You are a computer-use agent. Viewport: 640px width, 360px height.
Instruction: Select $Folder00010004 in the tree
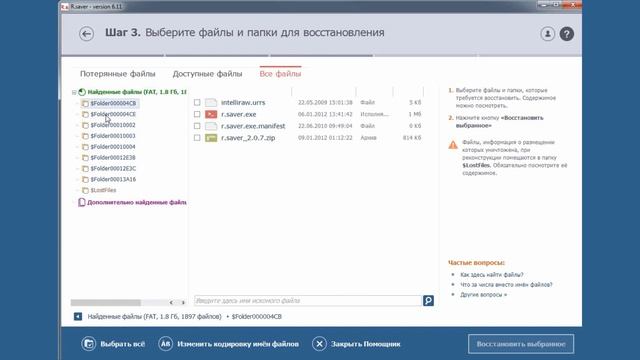point(113,147)
